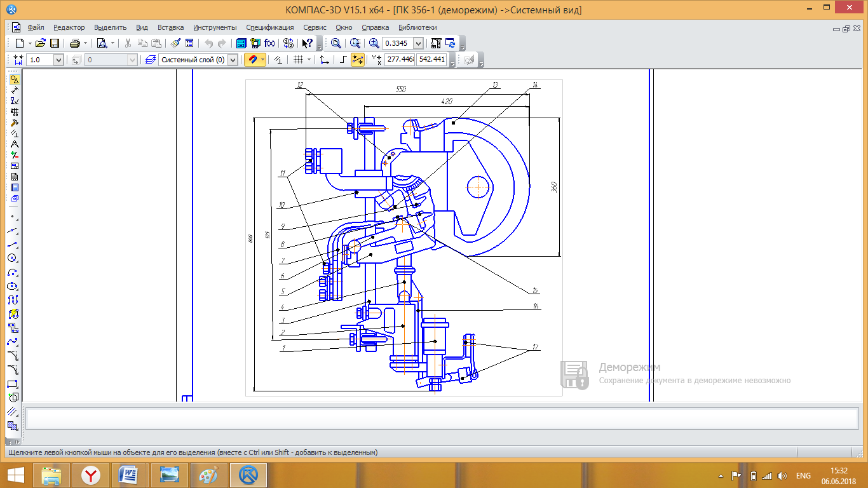Open the Инструменты menu
The width and height of the screenshot is (868, 488).
[x=215, y=27]
